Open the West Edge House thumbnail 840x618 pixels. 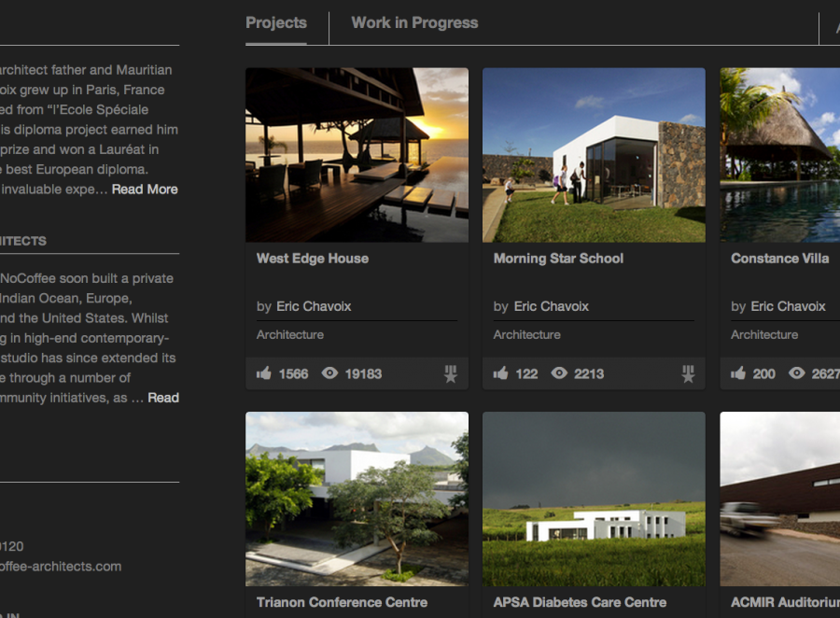point(357,155)
